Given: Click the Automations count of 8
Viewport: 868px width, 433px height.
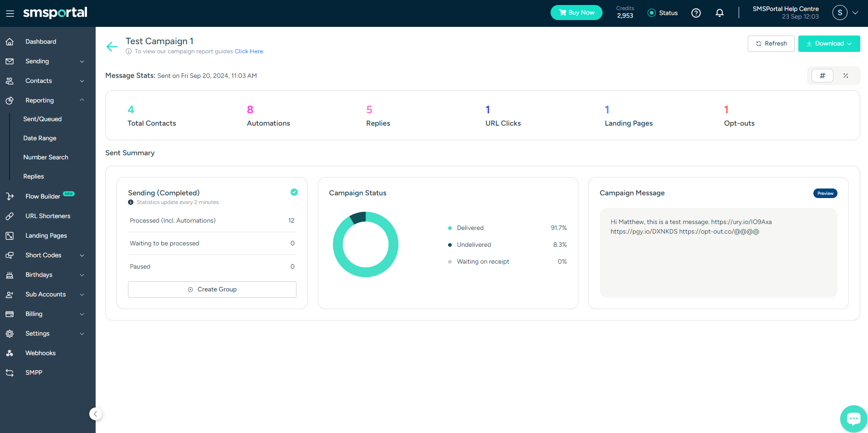Looking at the screenshot, I should (250, 110).
